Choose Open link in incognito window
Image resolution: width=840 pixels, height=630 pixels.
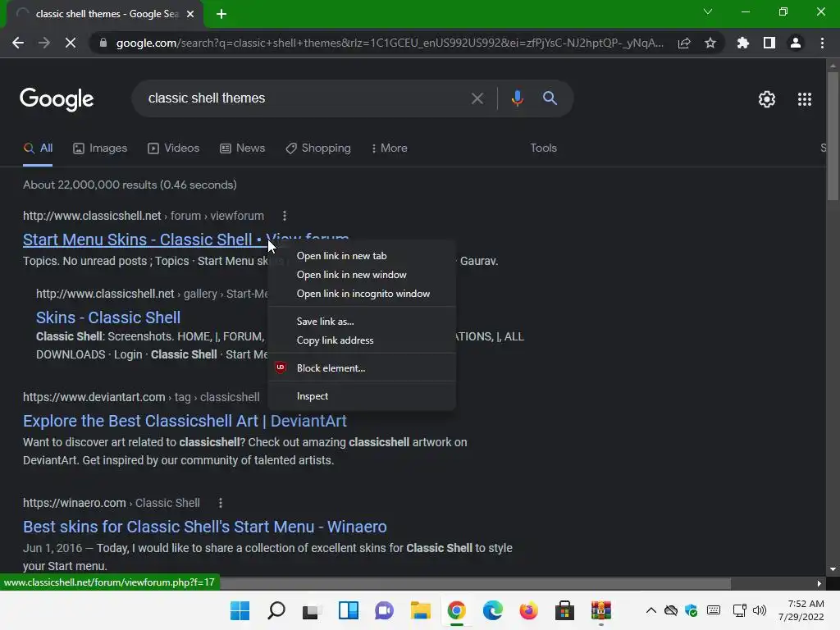(362, 294)
